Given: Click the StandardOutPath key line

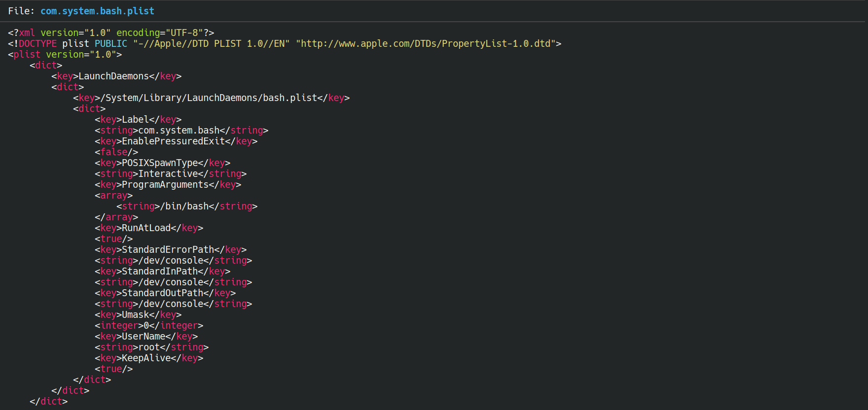Looking at the screenshot, I should pyautogui.click(x=165, y=293).
